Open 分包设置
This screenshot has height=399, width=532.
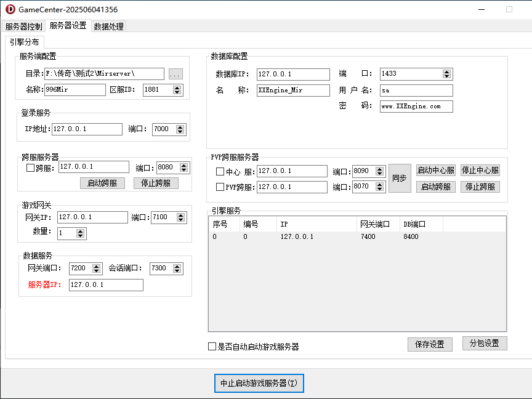coord(485,344)
